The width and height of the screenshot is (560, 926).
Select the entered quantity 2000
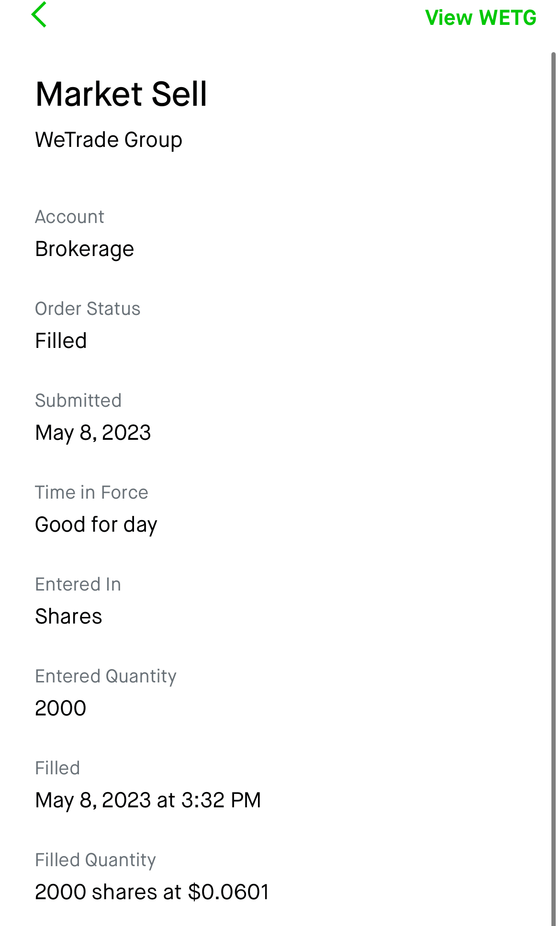click(61, 709)
